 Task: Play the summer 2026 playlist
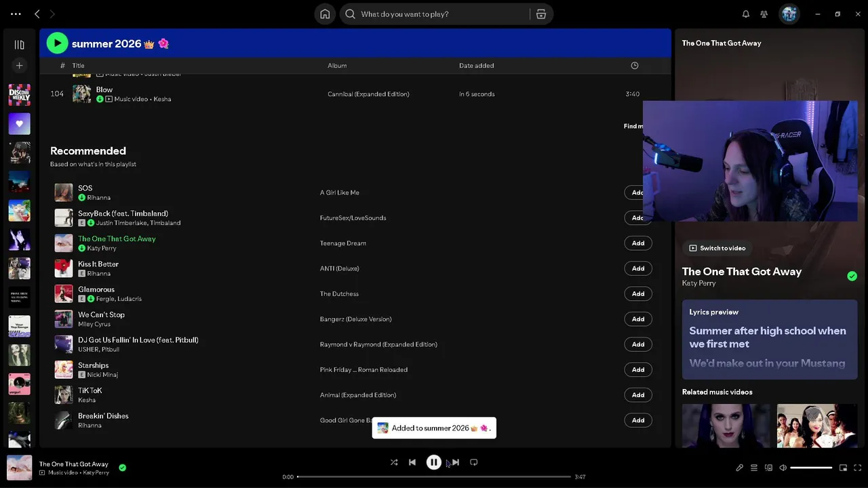[x=57, y=43]
